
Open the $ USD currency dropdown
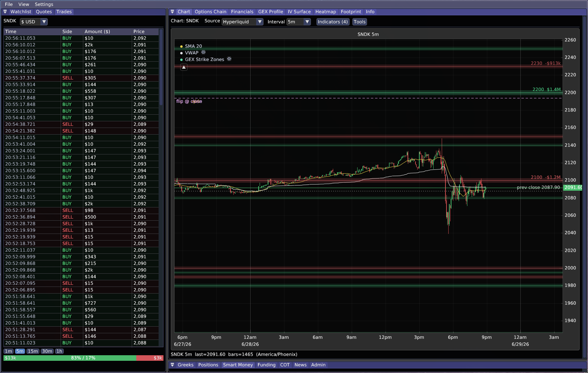(x=33, y=22)
